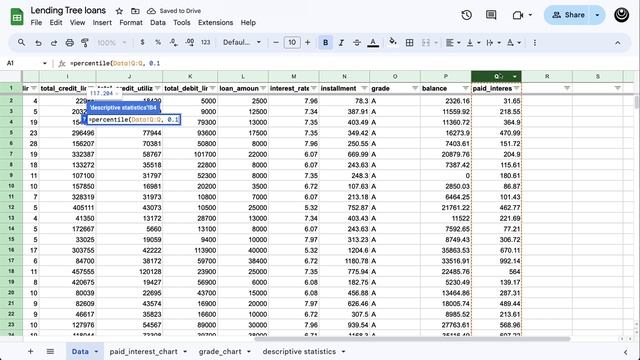
Task: Show side panel arrow at bottom right
Action: [625, 352]
